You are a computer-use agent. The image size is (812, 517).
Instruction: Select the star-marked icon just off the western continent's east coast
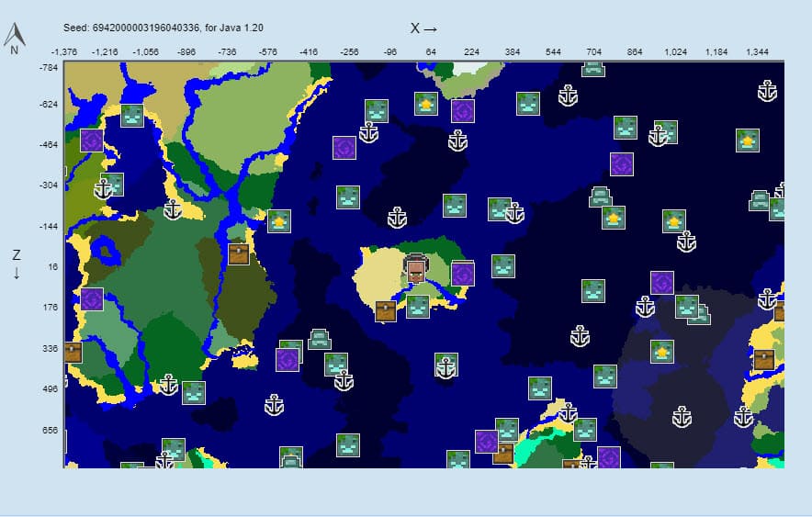click(x=279, y=221)
